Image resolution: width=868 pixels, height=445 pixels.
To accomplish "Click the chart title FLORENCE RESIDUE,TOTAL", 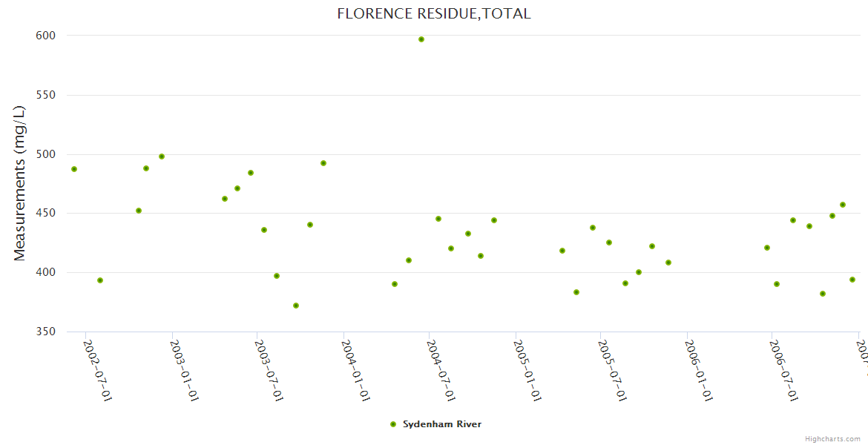I will (x=434, y=13).
